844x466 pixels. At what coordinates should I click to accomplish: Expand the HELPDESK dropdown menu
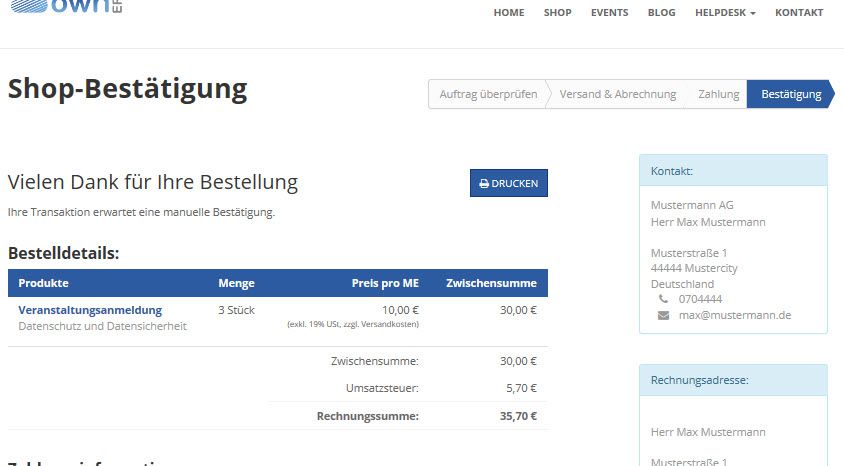click(725, 13)
